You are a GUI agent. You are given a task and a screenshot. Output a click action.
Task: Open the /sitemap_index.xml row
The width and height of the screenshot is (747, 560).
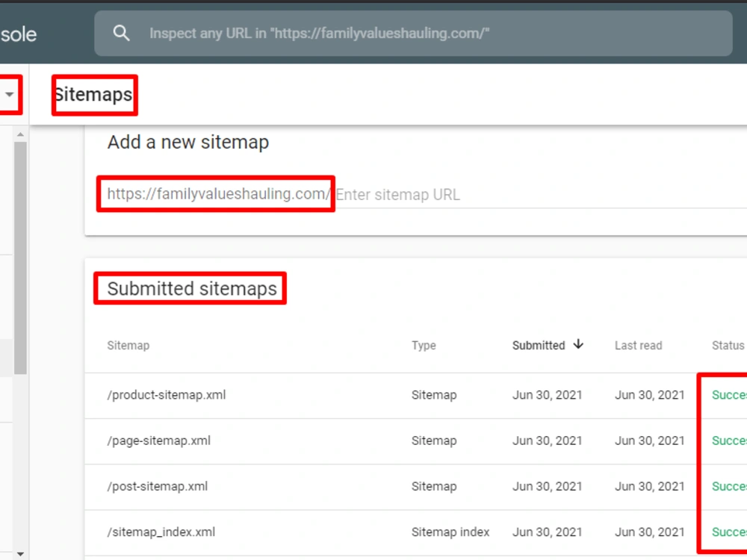coord(416,532)
